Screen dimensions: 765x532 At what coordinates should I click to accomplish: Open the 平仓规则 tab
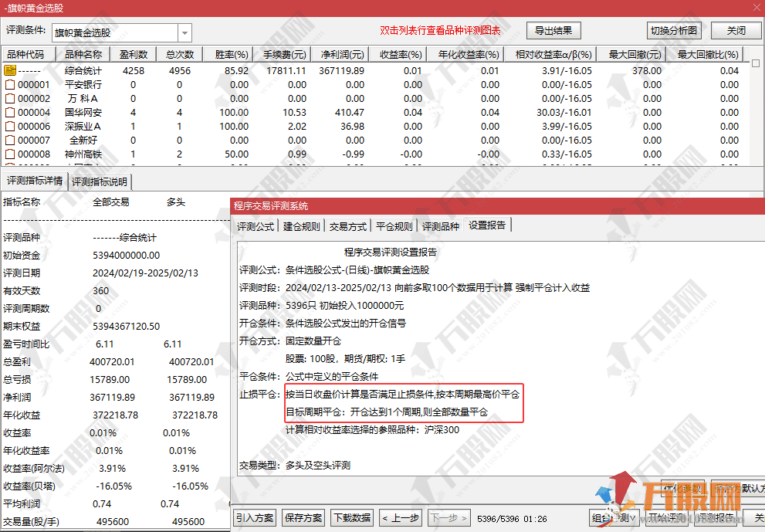[x=394, y=226]
